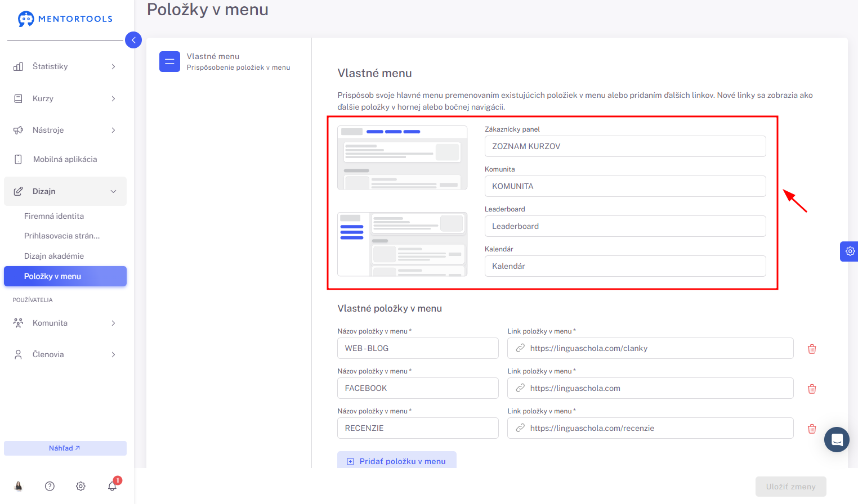The image size is (858, 504).
Task: Select Dizajn akadémie in sidebar
Action: click(x=54, y=256)
